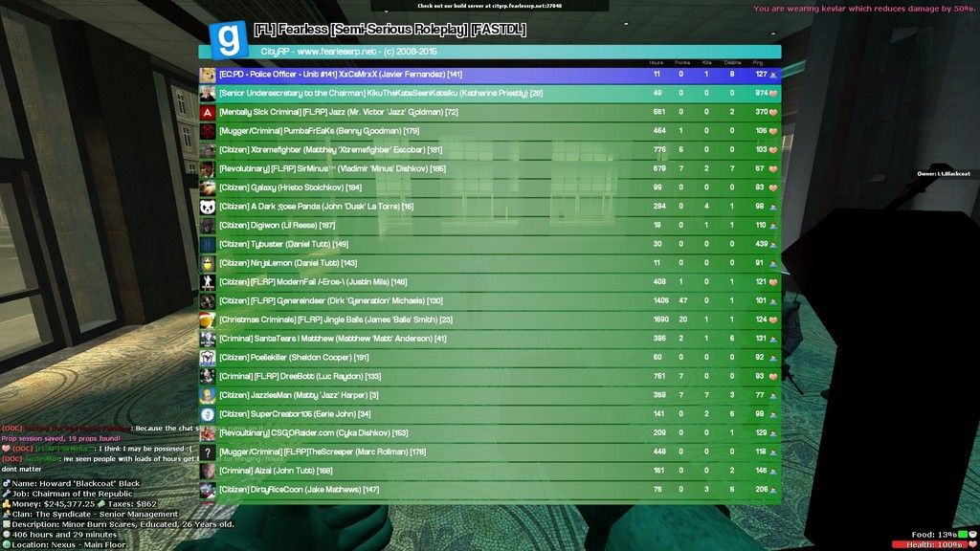This screenshot has height=551, width=980.
Task: Click the Health 100% bar in HUD
Action: (x=930, y=544)
